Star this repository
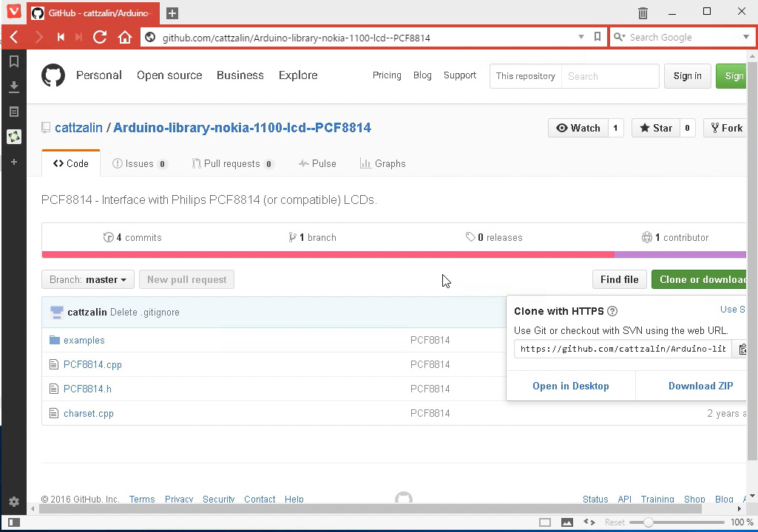Image resolution: width=758 pixels, height=532 pixels. click(655, 128)
